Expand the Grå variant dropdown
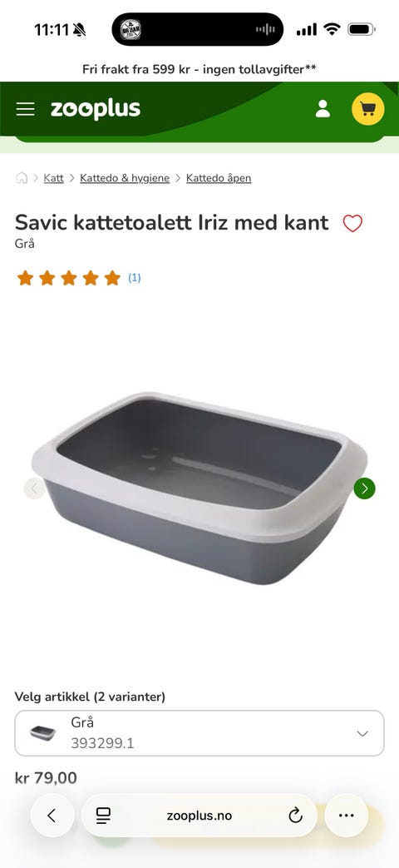The width and height of the screenshot is (399, 868). (199, 733)
